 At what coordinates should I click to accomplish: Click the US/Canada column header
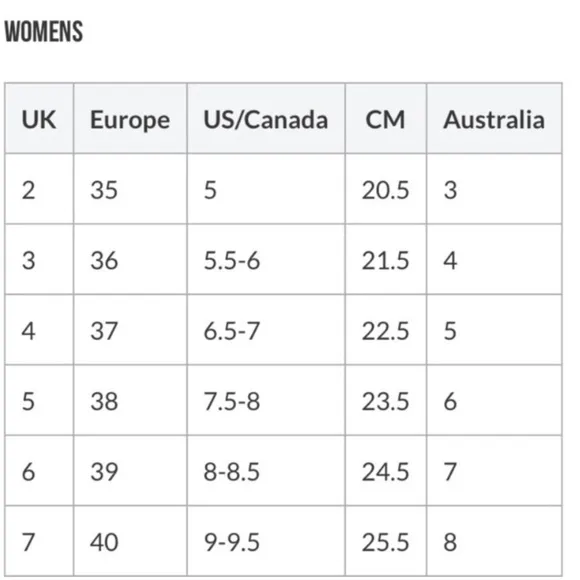[266, 118]
